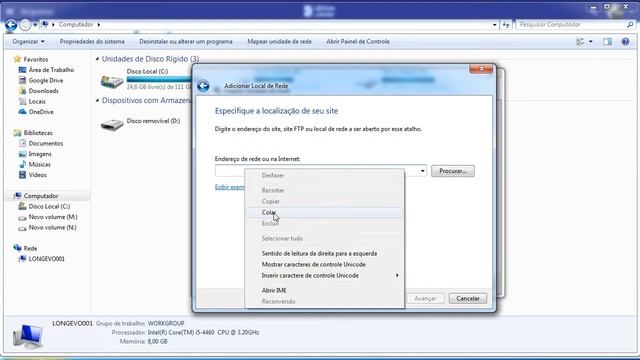
Task: Select Bibliotecas in the navigation pane
Action: 38,133
